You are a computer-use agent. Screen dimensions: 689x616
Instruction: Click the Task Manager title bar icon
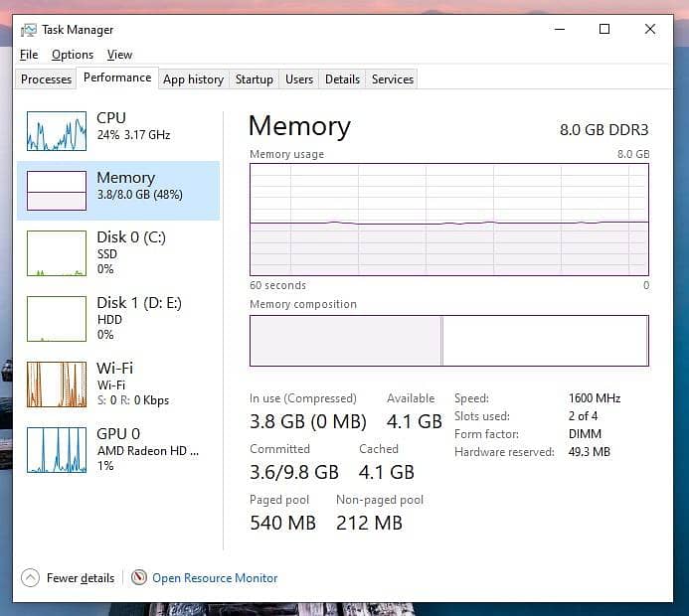[29, 30]
